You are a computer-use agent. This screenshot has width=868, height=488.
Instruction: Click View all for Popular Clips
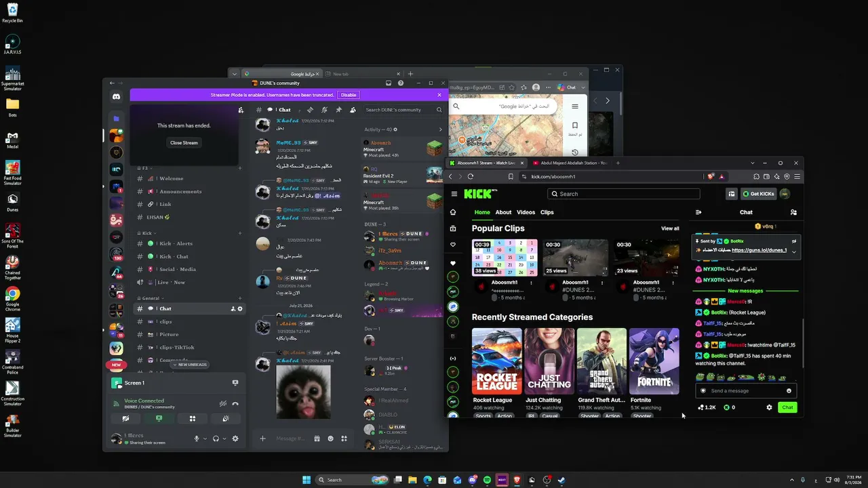tap(670, 228)
